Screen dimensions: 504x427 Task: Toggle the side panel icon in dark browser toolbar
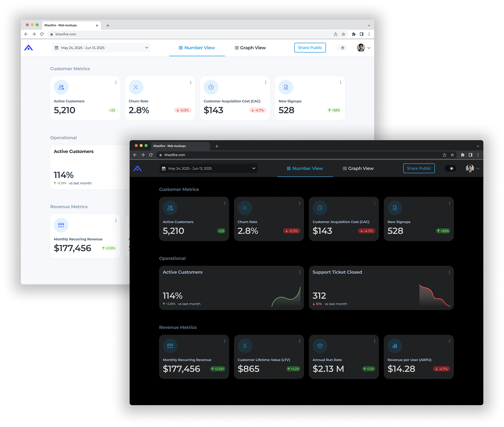pyautogui.click(x=470, y=155)
